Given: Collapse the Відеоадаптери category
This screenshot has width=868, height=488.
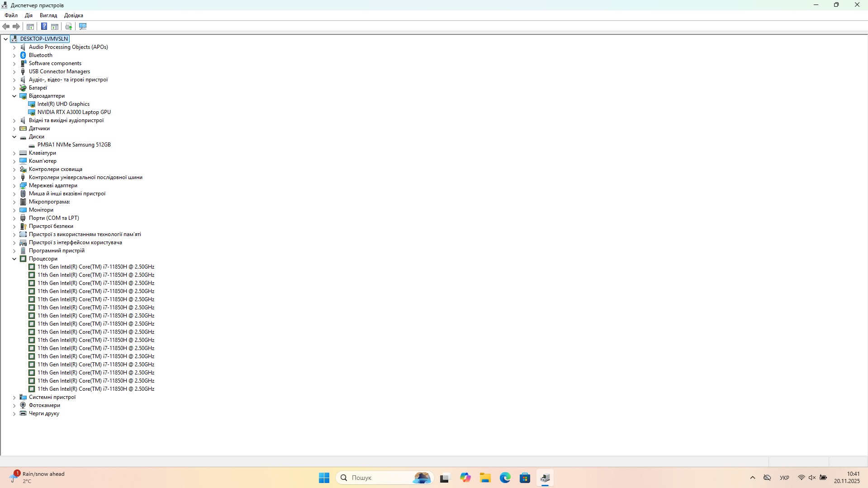Looking at the screenshot, I should pyautogui.click(x=14, y=96).
